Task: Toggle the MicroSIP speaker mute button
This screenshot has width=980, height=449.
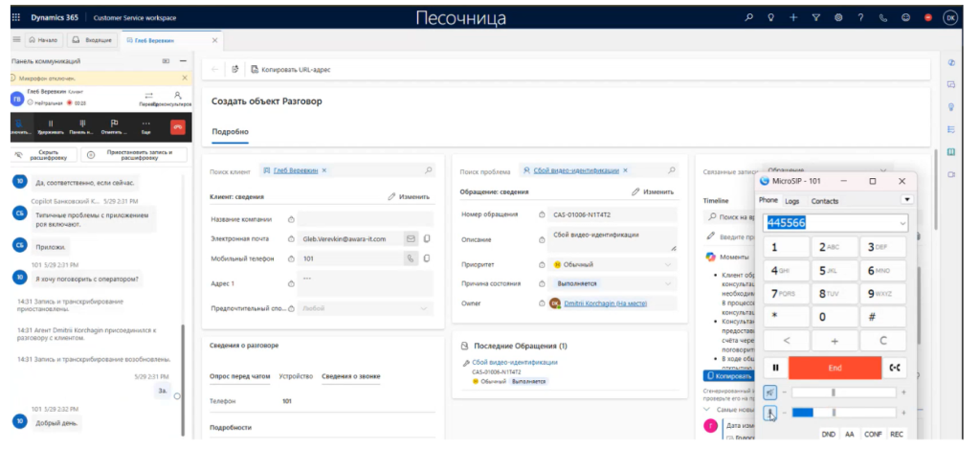Action: click(770, 393)
